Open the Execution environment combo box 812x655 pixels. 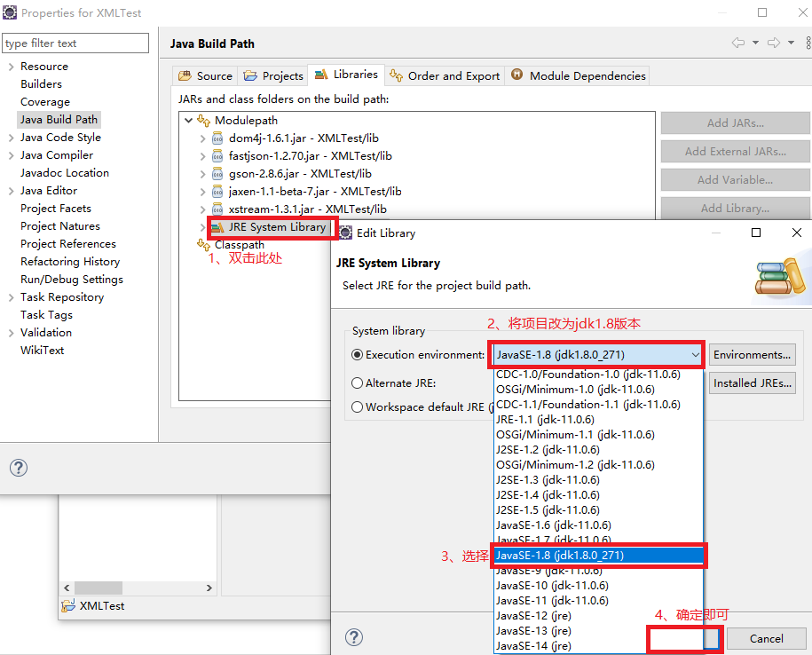point(597,355)
